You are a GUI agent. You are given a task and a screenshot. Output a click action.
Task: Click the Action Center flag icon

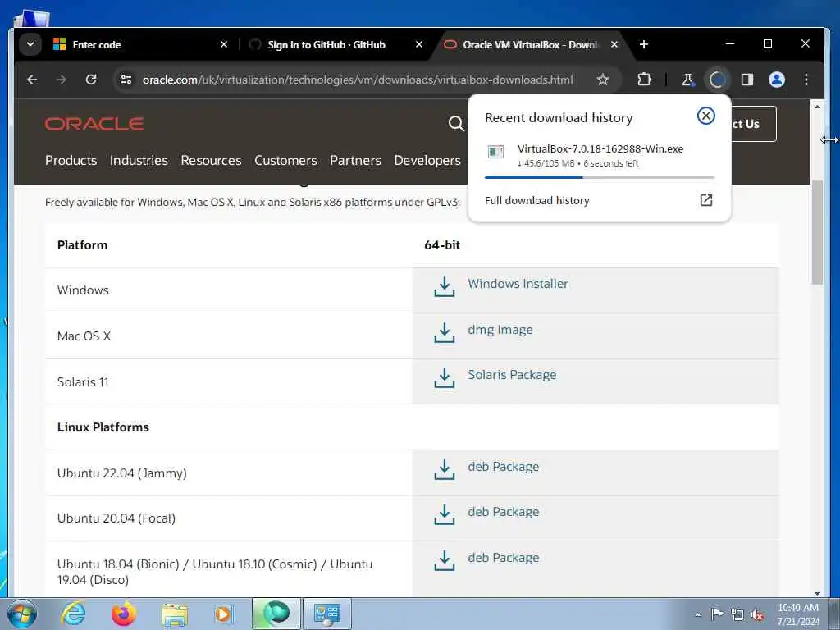pos(716,614)
